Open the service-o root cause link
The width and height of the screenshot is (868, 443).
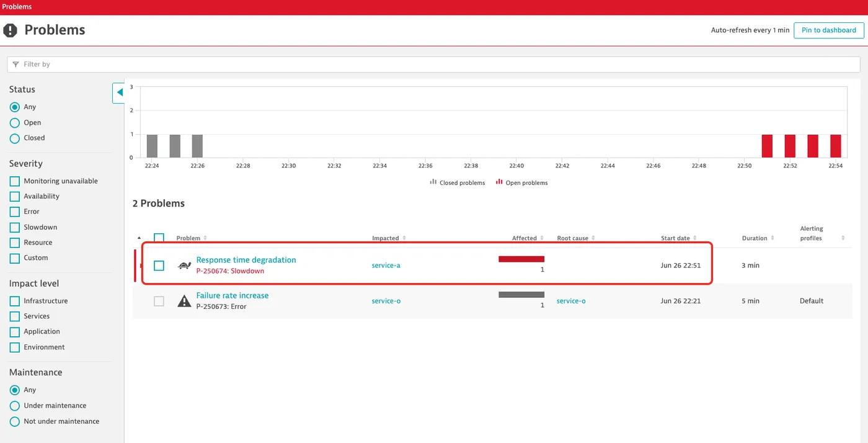571,301
